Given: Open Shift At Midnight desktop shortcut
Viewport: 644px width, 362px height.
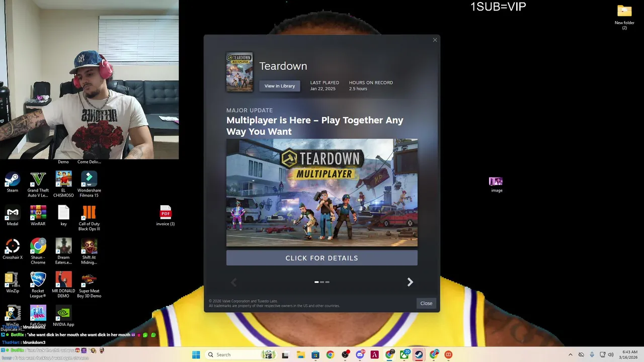Looking at the screenshot, I should (x=89, y=251).
